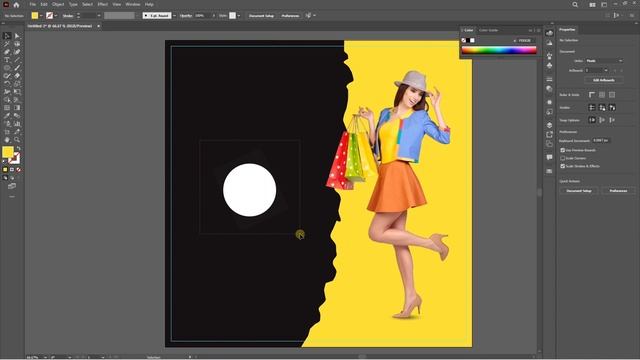Select the Artboard tool
Viewport: 640px width, 360px height.
point(7,131)
